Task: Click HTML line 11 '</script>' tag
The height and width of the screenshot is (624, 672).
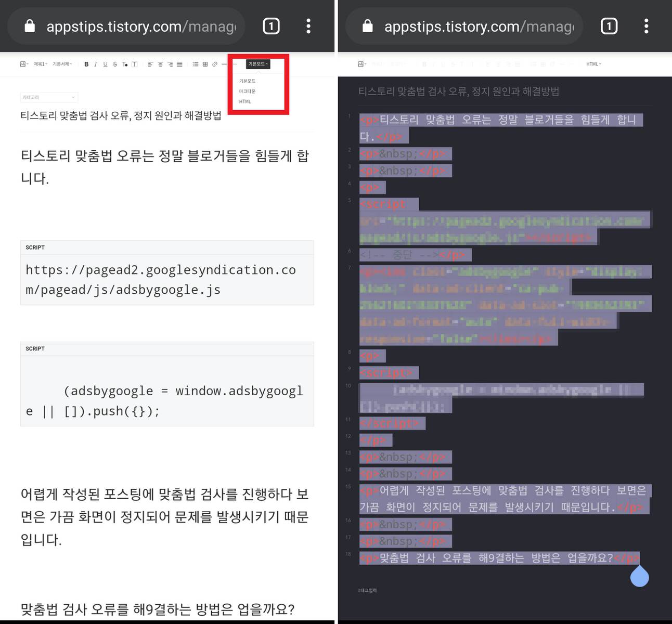Action: 392,423
